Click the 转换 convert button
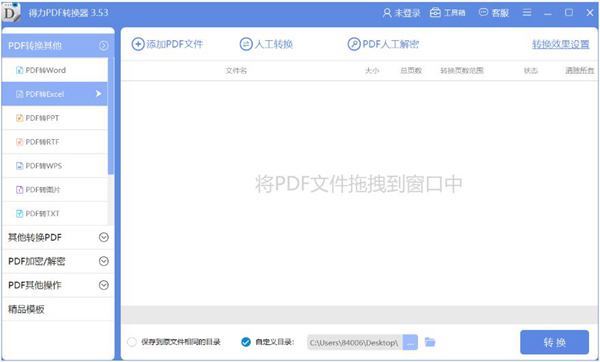Screen dimensions: 600x362 click(554, 342)
